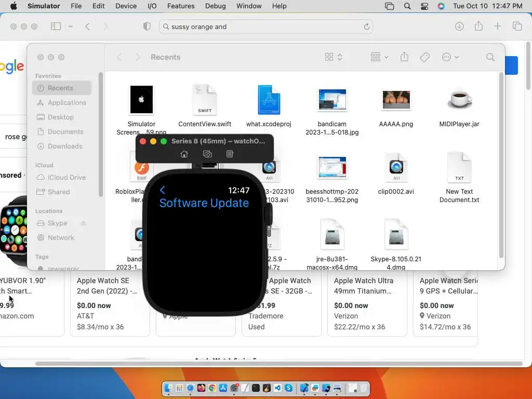The height and width of the screenshot is (399, 532).
Task: Open Google Chrome from the Dock
Action: tap(212, 388)
